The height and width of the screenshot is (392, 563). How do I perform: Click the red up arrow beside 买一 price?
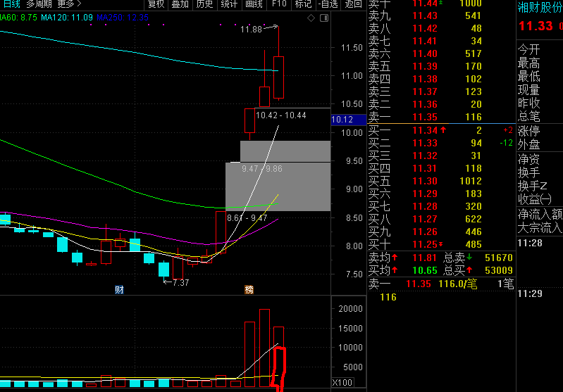(443, 129)
